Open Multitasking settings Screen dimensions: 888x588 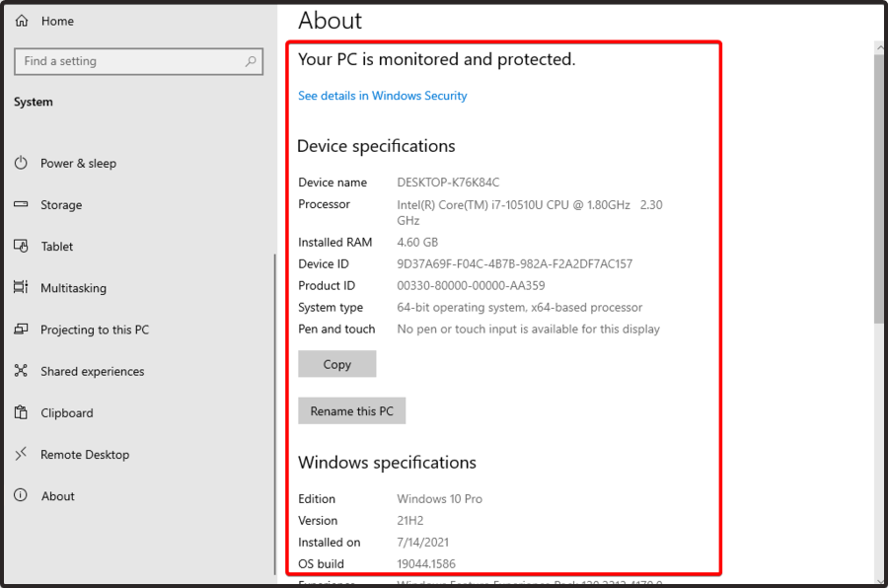[73, 288]
